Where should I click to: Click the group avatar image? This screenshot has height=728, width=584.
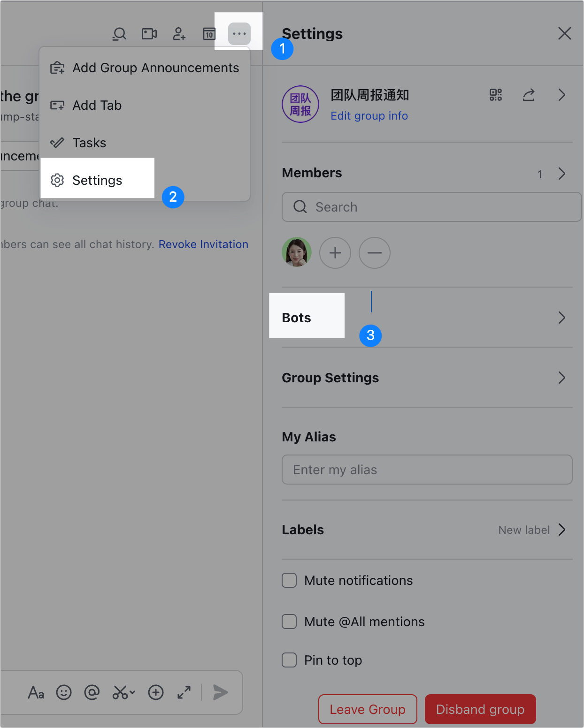point(300,104)
